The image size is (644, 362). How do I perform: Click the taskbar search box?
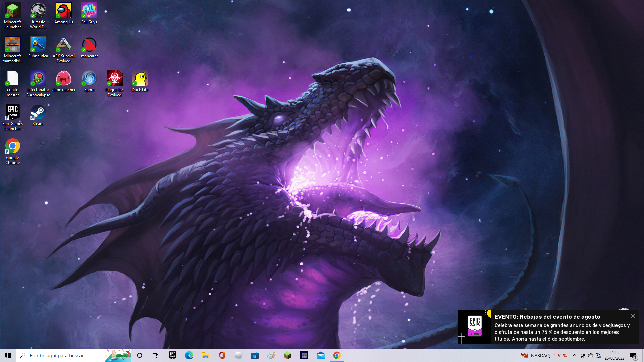pyautogui.click(x=74, y=355)
